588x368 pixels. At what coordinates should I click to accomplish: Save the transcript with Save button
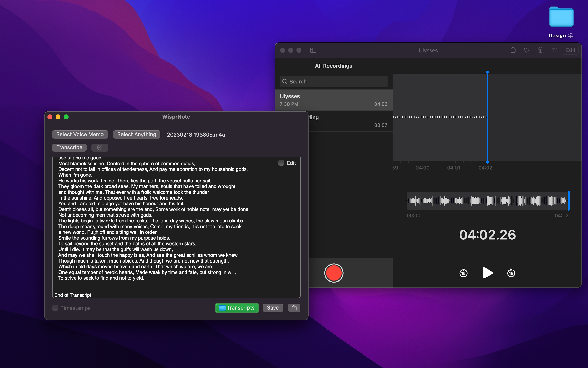coord(273,308)
